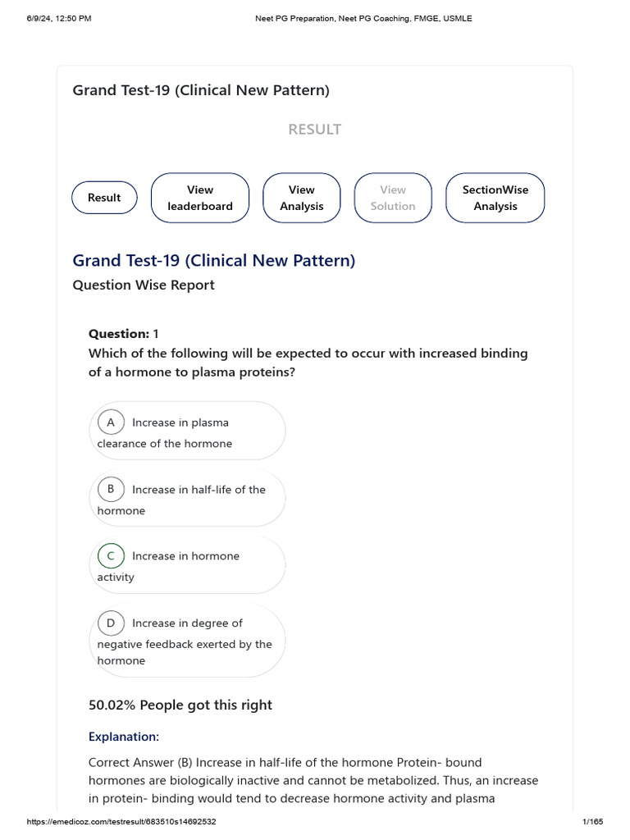Click the Explanation heading

(124, 737)
